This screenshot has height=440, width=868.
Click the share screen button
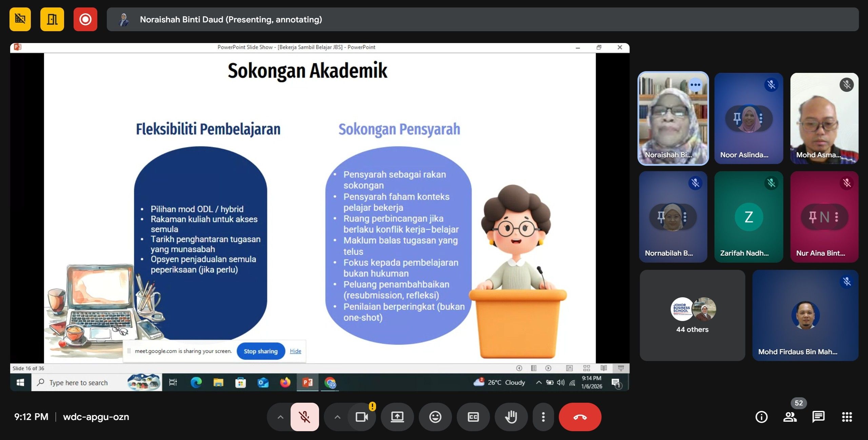pyautogui.click(x=397, y=417)
